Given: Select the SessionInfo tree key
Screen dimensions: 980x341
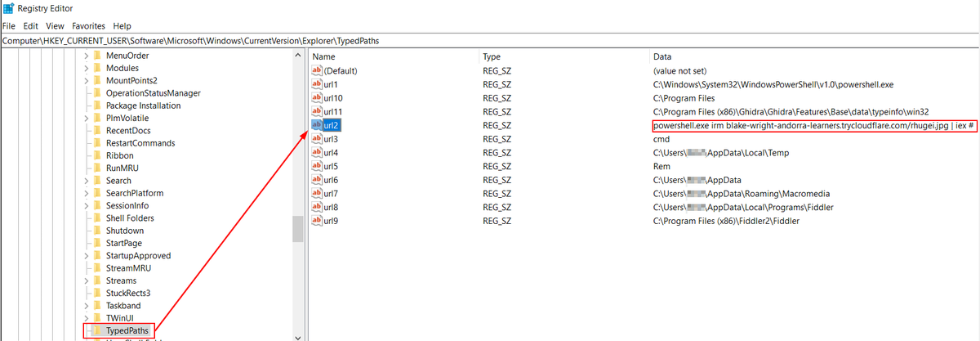Looking at the screenshot, I should coord(127,205).
